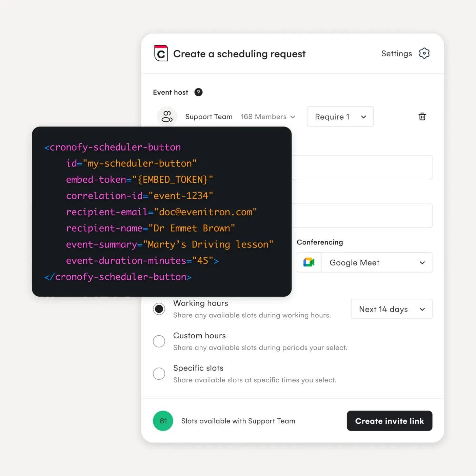Click the cronofy-scheduler-button code snippet panel
Image resolution: width=476 pixels, height=476 pixels.
coord(161,212)
